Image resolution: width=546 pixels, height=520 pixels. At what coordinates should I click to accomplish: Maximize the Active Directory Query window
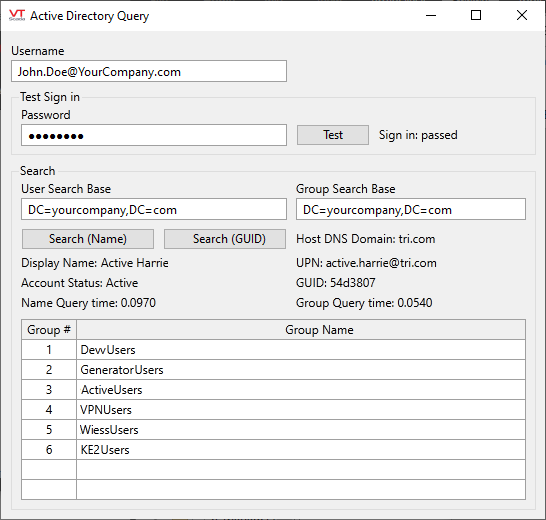pyautogui.click(x=476, y=15)
